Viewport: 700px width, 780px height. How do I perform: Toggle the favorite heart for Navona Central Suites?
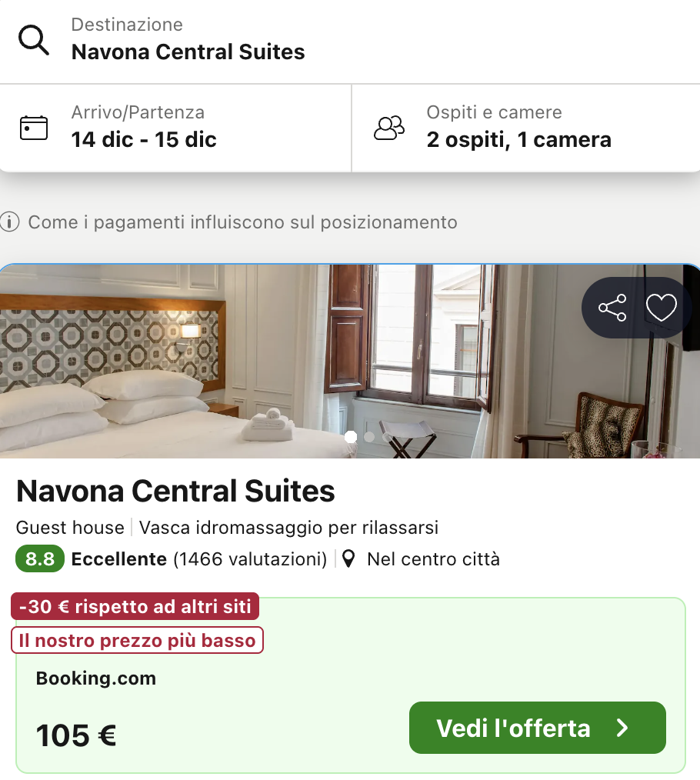coord(661,308)
